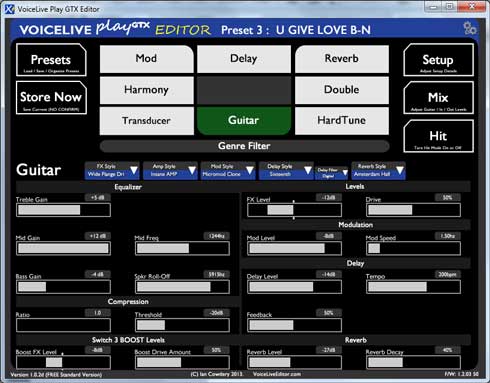Open the FX Style dropdown
This screenshot has width=490, height=383.
[x=112, y=170]
